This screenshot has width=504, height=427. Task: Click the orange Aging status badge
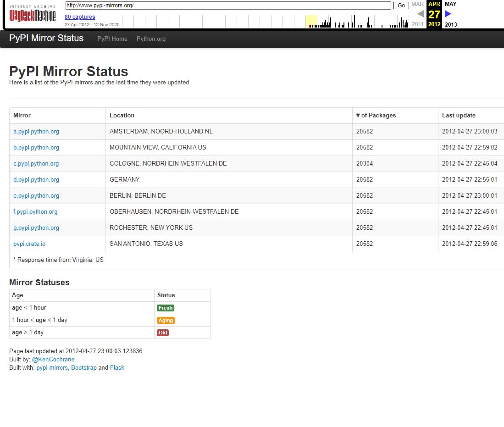166,321
